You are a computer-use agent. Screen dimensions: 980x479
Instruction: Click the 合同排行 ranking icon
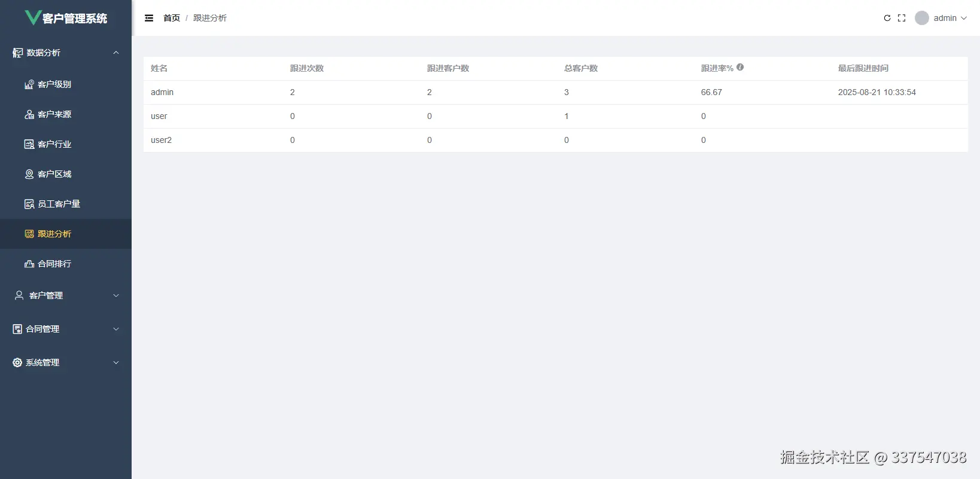(x=29, y=264)
